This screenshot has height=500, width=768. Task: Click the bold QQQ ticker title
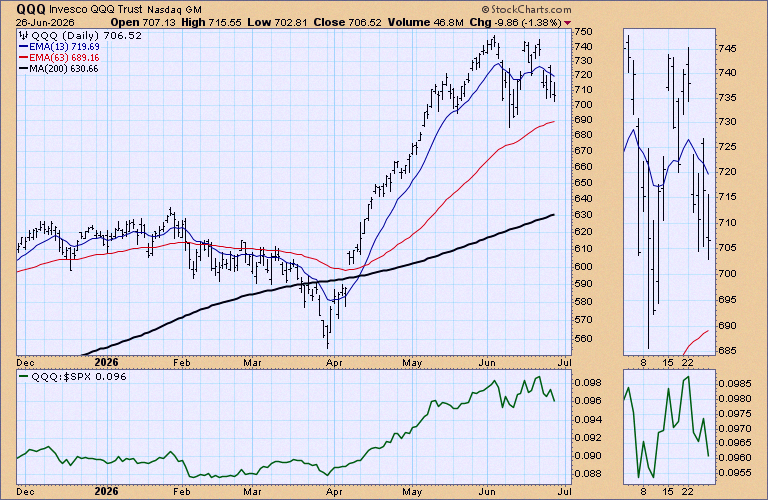point(31,9)
